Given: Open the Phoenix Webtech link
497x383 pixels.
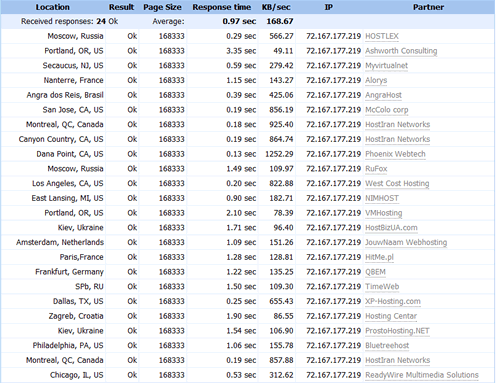Looking at the screenshot, I should click(x=395, y=154).
